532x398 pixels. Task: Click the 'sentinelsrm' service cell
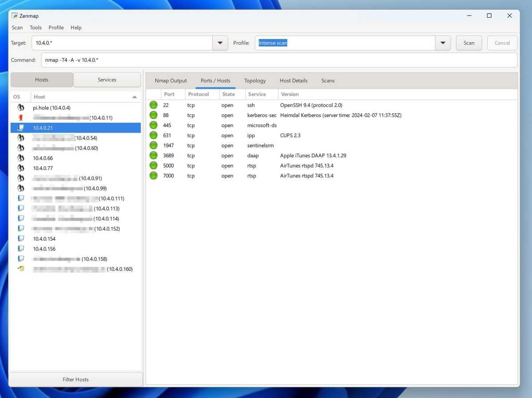[261, 145]
